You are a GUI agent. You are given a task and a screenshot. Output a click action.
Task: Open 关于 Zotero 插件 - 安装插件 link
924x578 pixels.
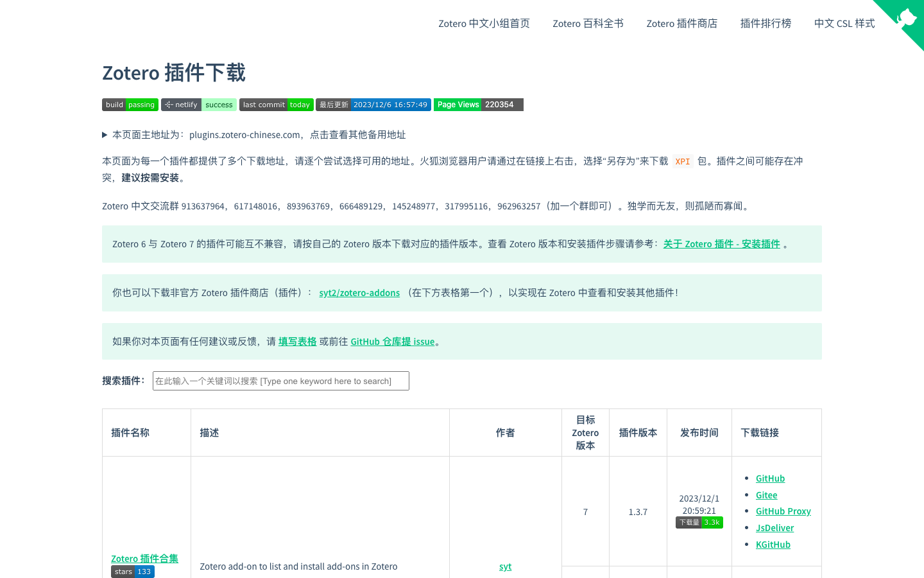coord(721,244)
